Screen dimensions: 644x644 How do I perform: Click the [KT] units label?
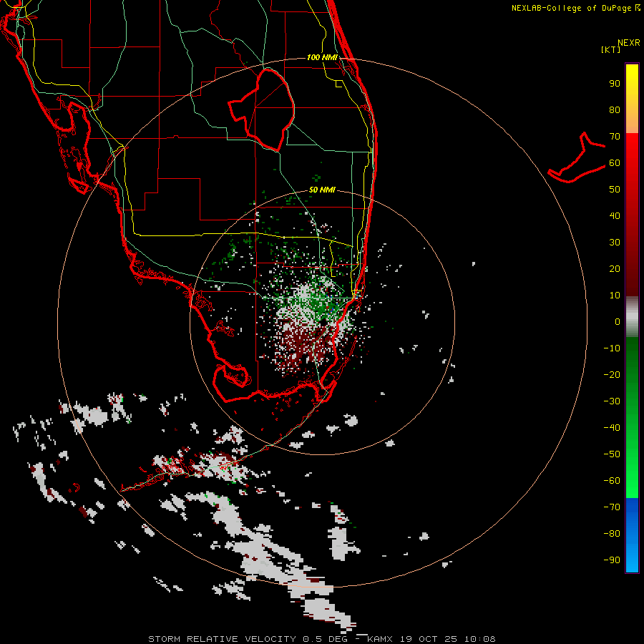tap(610, 49)
